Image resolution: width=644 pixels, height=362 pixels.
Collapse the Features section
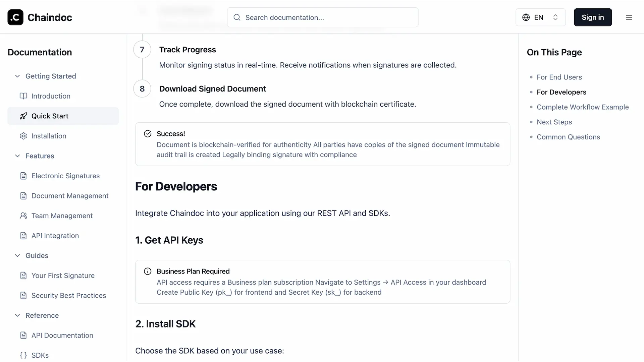tap(17, 156)
